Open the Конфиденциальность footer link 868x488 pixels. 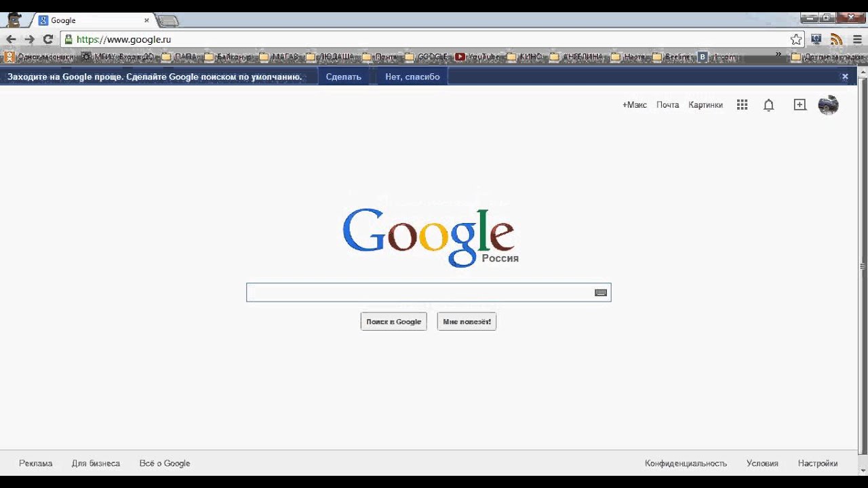point(686,464)
